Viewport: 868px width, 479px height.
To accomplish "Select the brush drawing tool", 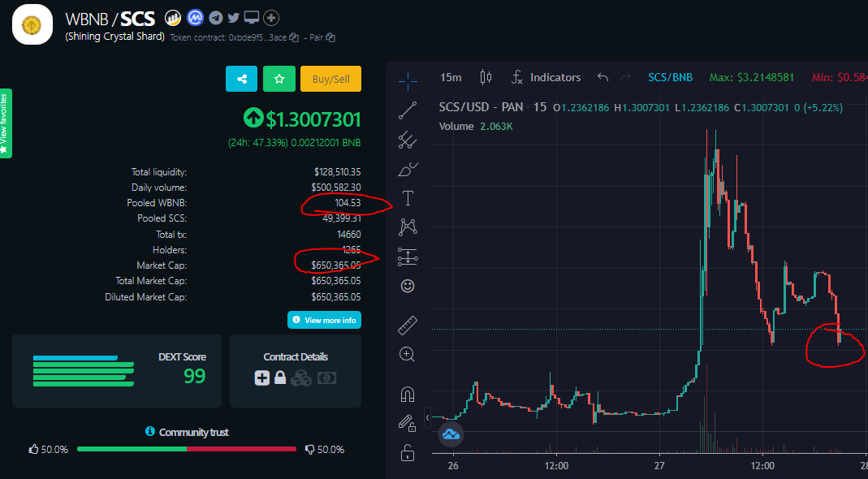I will tap(408, 169).
